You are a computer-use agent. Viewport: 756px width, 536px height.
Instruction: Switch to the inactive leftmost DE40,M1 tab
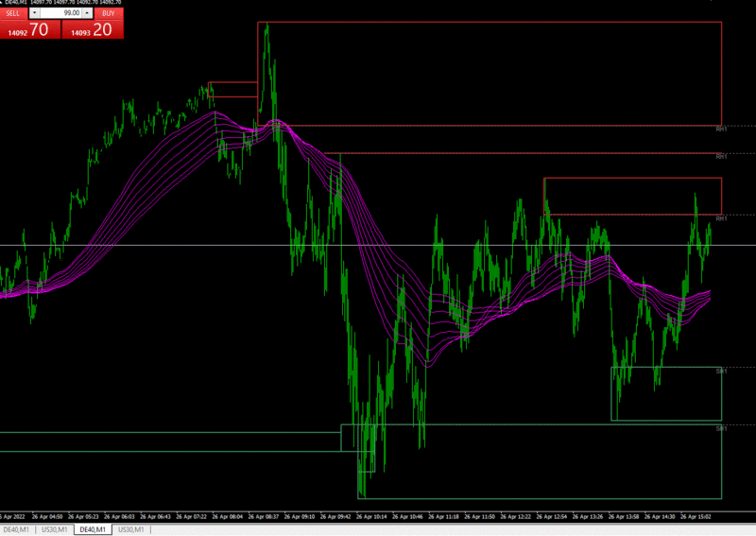point(16,529)
